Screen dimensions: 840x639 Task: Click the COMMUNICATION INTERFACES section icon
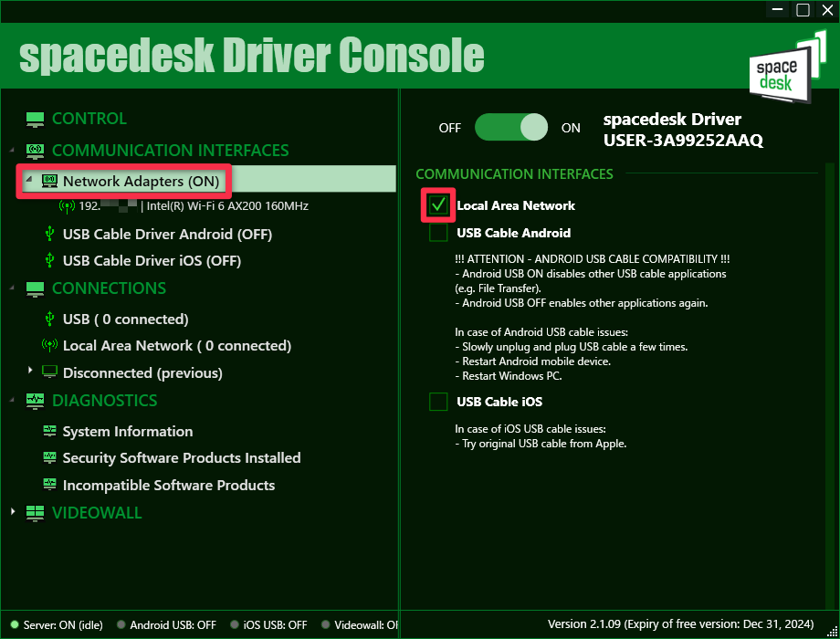click(x=35, y=151)
